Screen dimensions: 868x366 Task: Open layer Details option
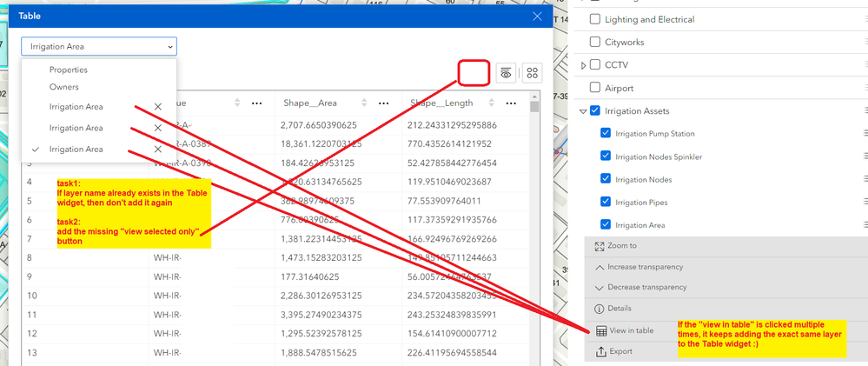[620, 309]
